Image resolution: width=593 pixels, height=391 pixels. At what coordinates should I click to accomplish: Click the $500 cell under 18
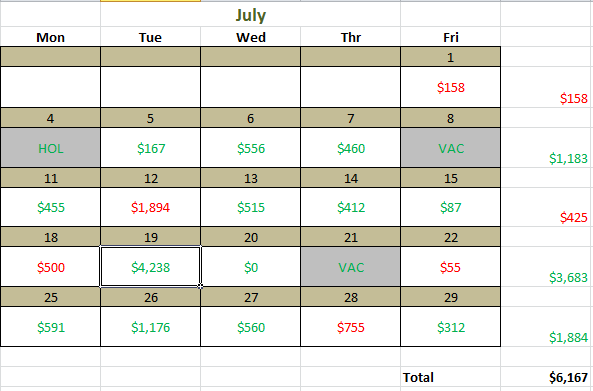(51, 267)
